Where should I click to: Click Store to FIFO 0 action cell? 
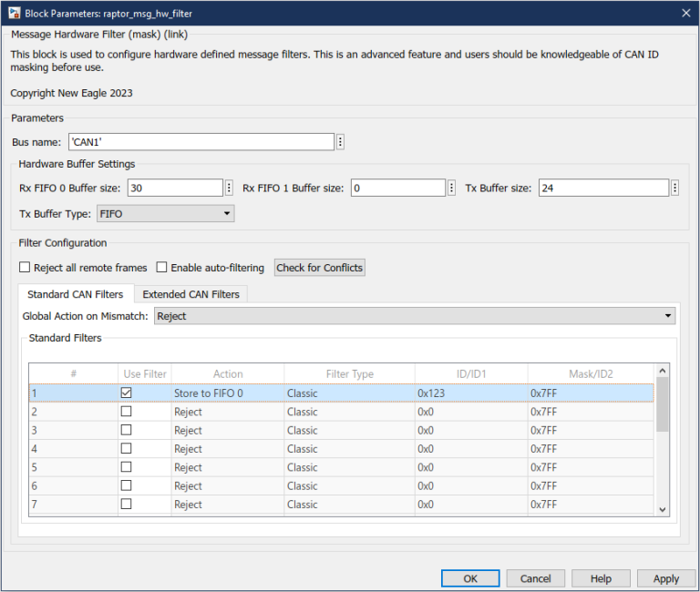(227, 393)
